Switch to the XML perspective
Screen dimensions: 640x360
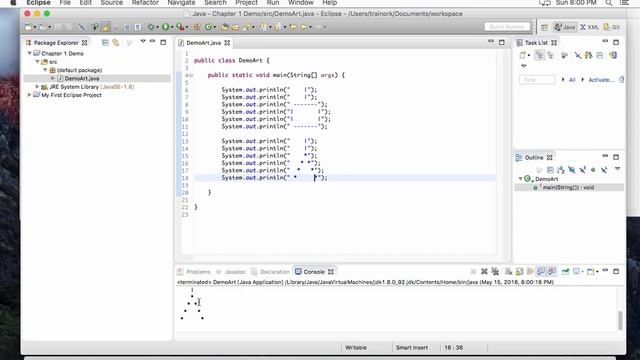click(589, 27)
